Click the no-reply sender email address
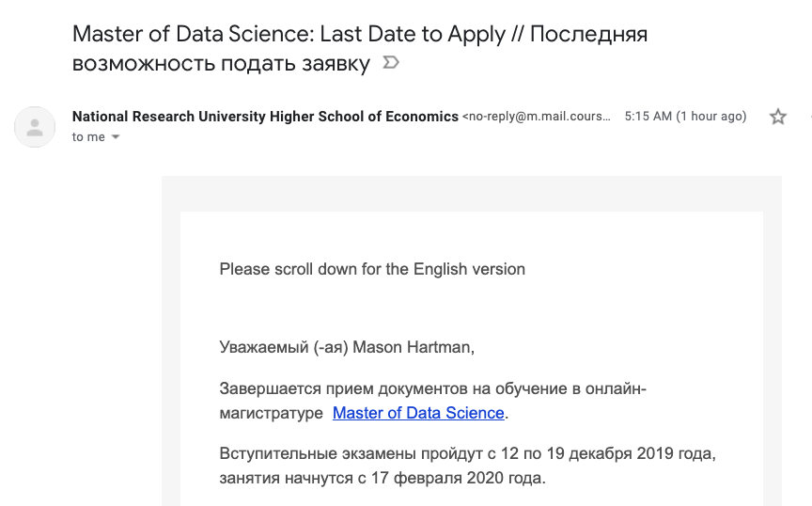Image resolution: width=812 pixels, height=506 pixels. click(537, 117)
